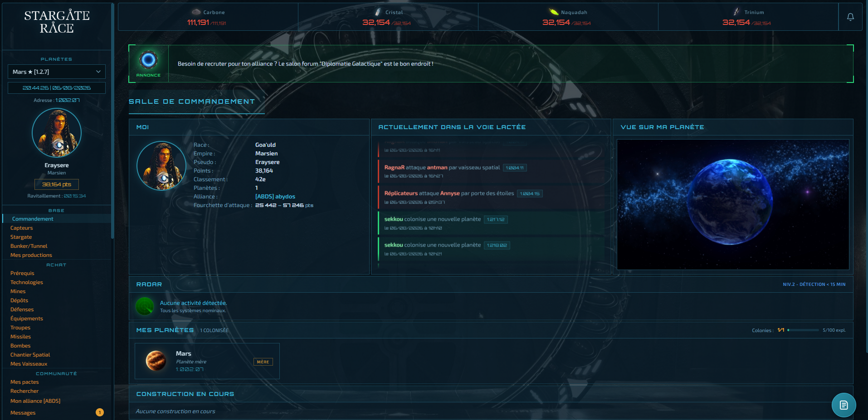Open Chantier Spatial
Image resolution: width=868 pixels, height=420 pixels.
coord(30,355)
